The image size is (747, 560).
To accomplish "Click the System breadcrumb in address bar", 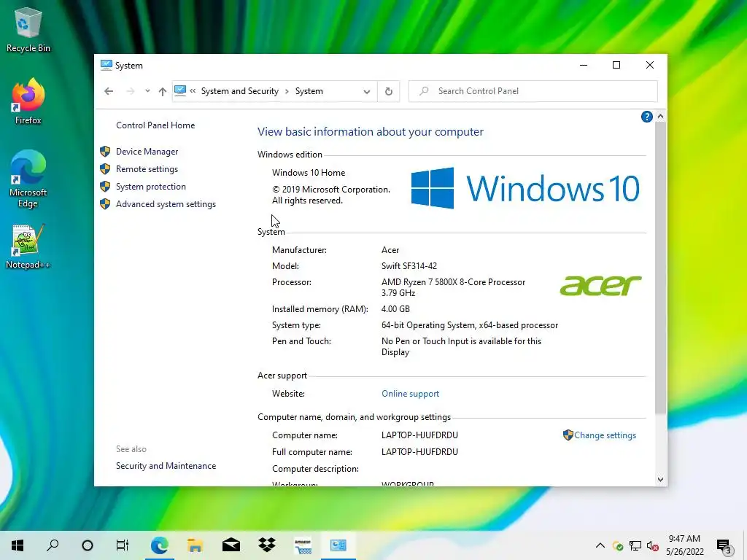I will click(309, 91).
